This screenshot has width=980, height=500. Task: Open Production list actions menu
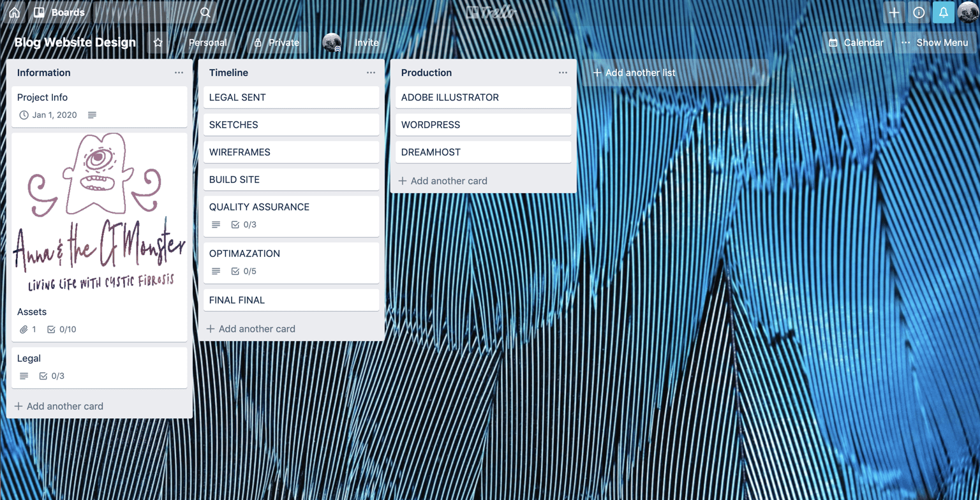click(x=563, y=73)
